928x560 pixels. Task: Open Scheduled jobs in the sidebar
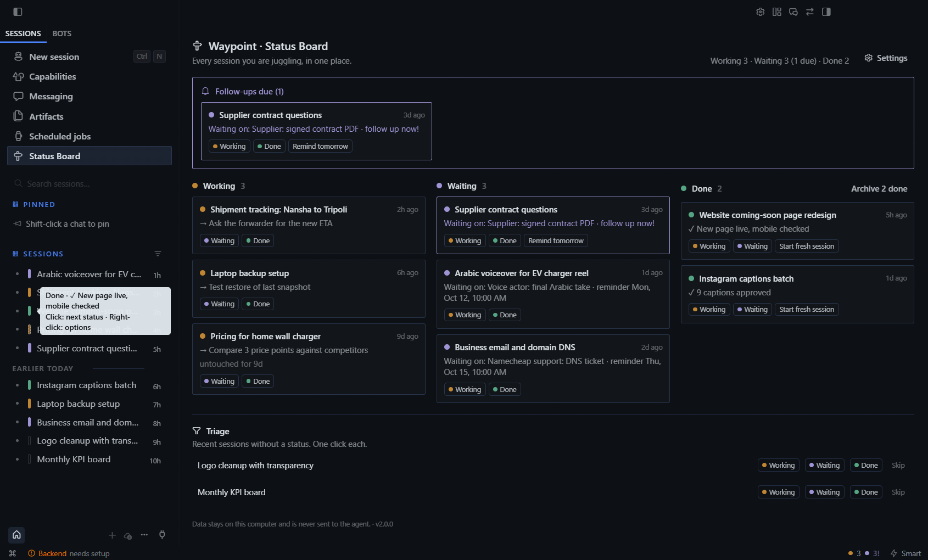point(90,136)
